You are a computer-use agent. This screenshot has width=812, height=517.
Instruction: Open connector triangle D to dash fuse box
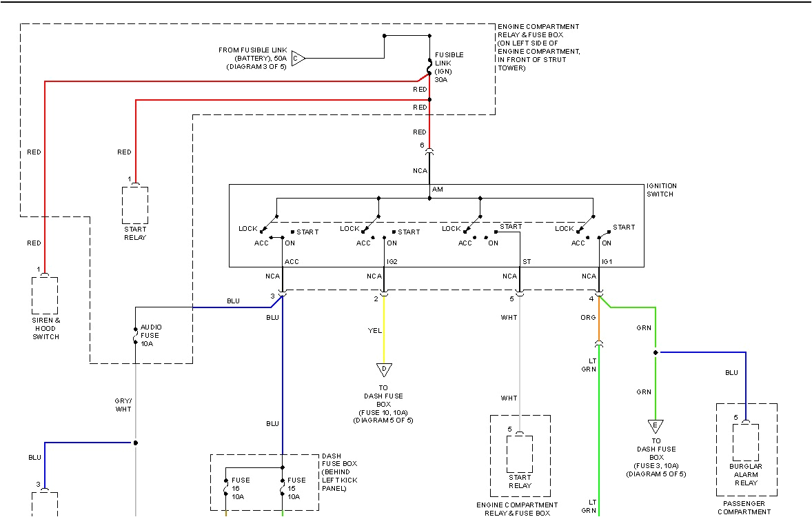coord(383,369)
